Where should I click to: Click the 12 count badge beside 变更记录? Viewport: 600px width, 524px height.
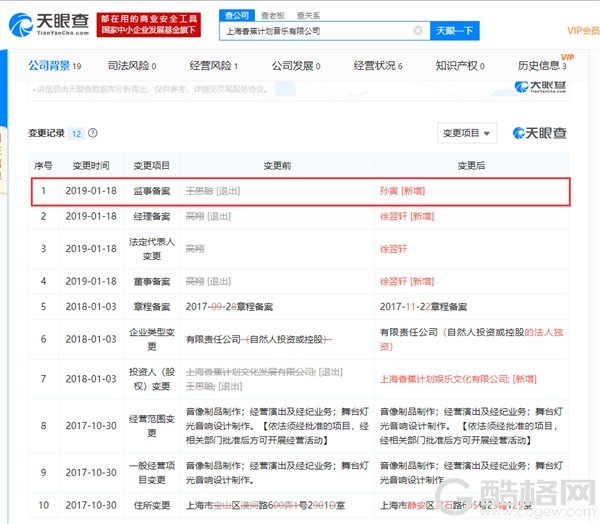tap(78, 133)
